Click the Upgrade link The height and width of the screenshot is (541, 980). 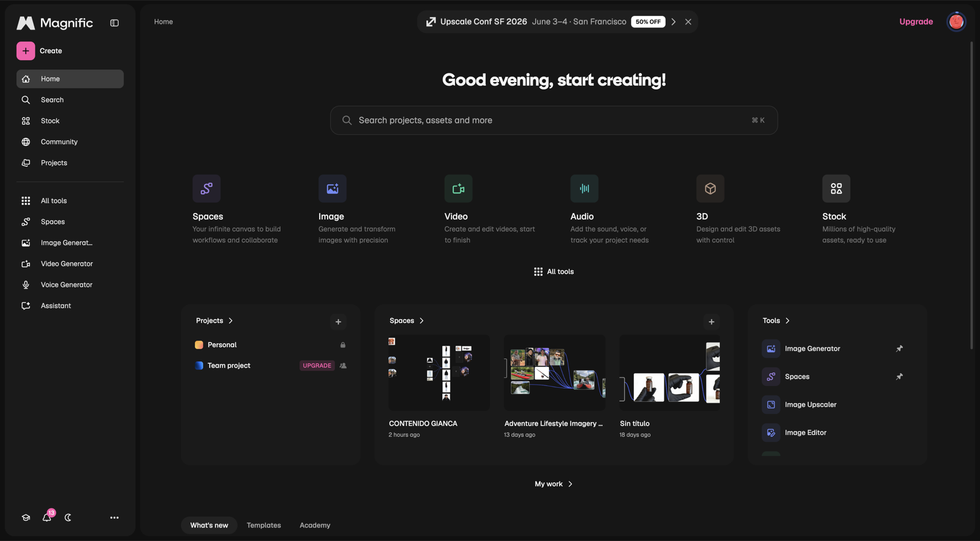(916, 21)
